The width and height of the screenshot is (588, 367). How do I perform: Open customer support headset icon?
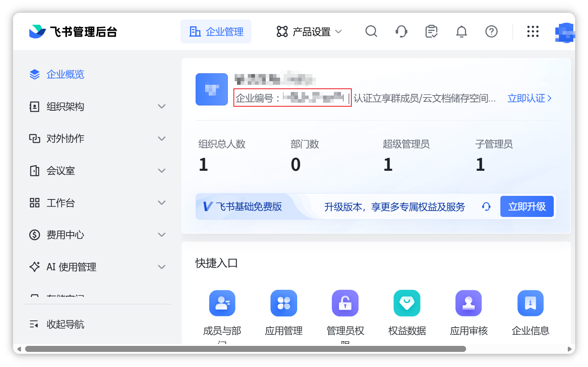[401, 31]
